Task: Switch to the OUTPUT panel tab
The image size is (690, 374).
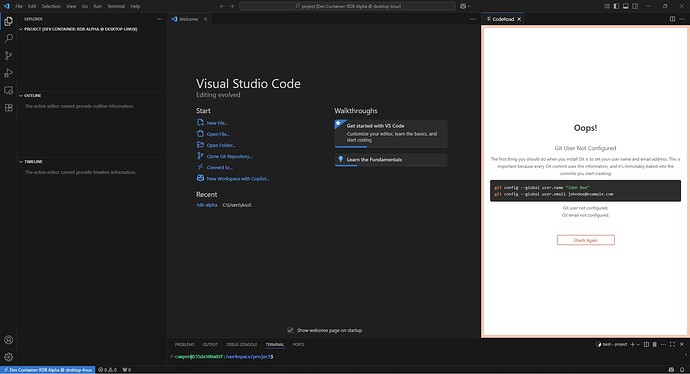Action: pos(210,345)
